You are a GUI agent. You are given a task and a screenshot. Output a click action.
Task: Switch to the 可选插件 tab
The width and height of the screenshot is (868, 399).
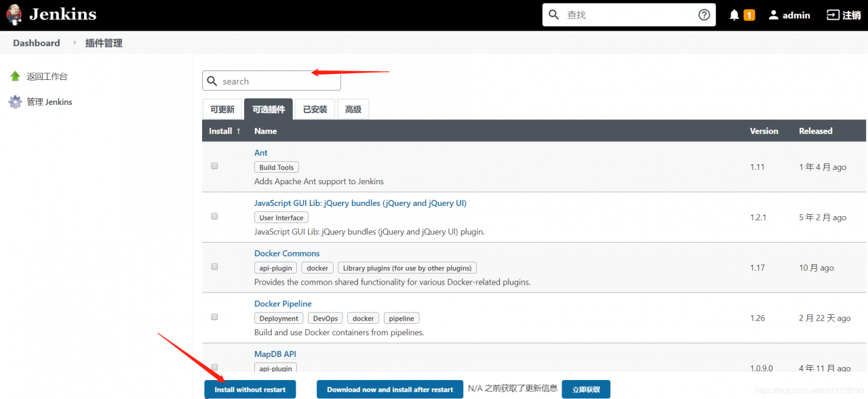click(x=269, y=109)
